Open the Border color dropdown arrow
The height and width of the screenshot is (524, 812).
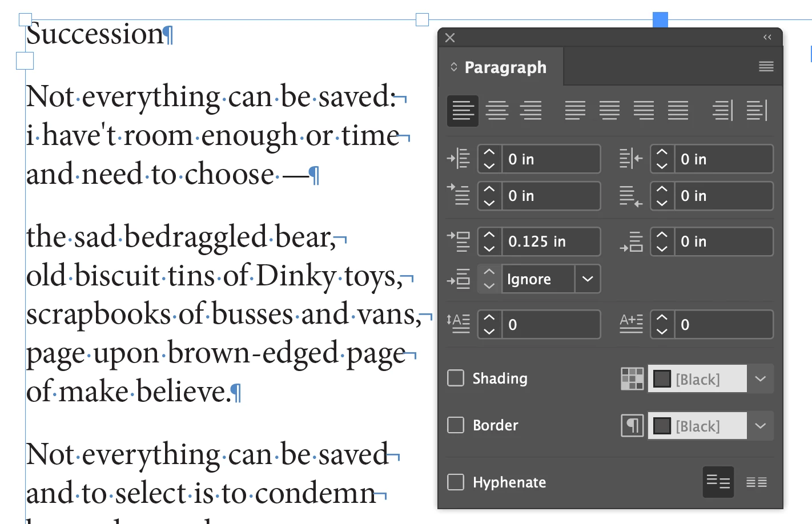[760, 425]
